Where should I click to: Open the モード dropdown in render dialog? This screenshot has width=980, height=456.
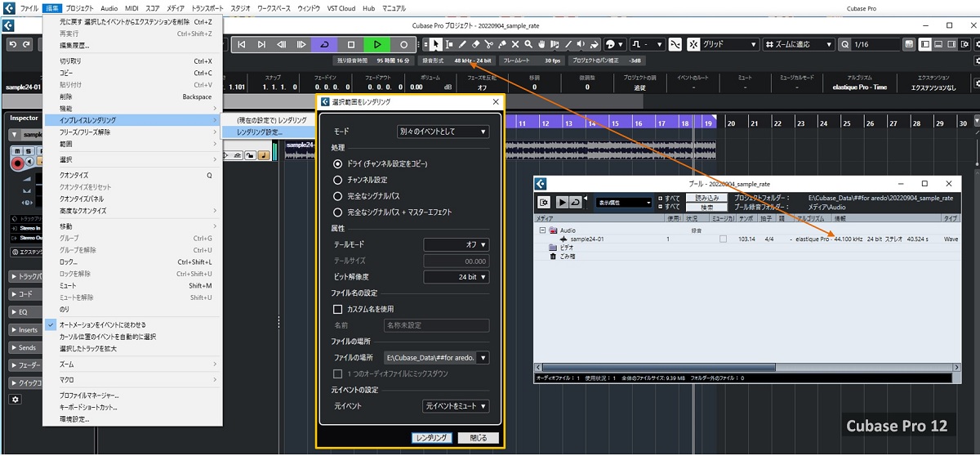click(443, 132)
